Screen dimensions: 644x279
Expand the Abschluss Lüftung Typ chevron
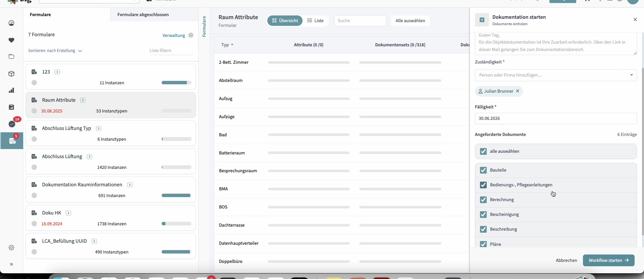click(x=99, y=128)
